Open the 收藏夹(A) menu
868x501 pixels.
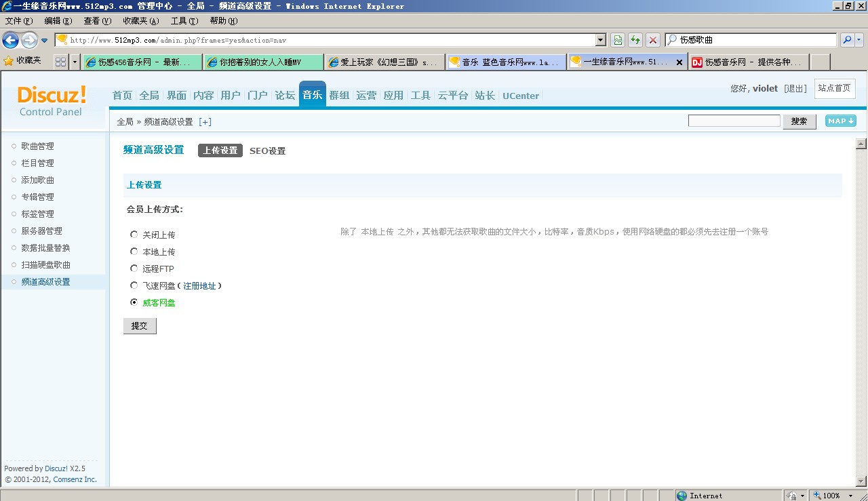click(141, 21)
